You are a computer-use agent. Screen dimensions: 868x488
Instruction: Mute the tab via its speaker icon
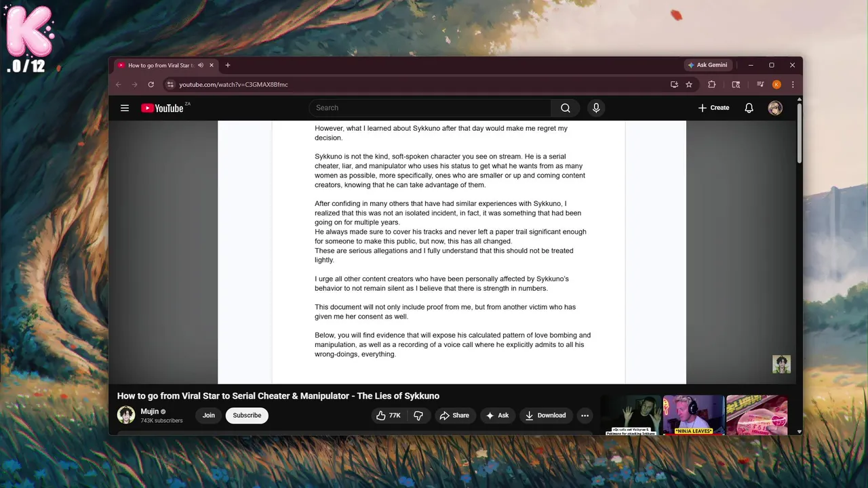click(x=201, y=66)
